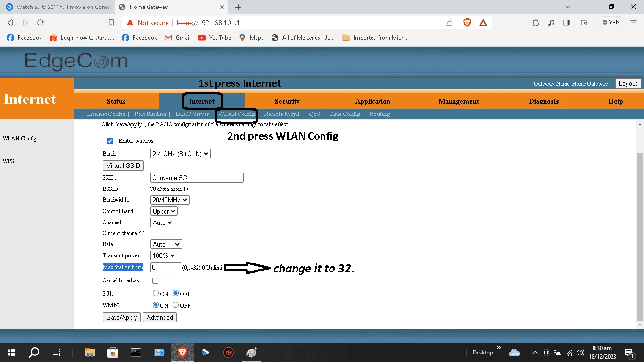Click the SSID field containing Converge 5G
644x362 pixels.
[197, 178]
